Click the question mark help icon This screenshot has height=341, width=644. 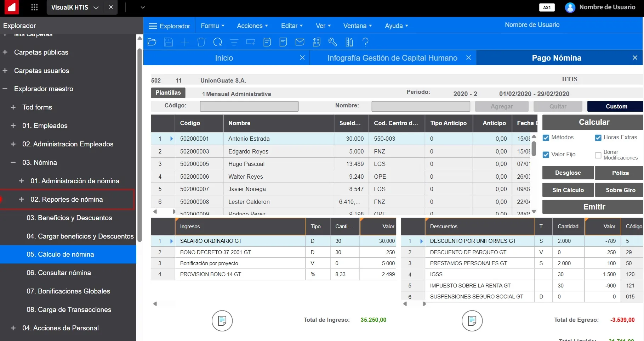(365, 42)
